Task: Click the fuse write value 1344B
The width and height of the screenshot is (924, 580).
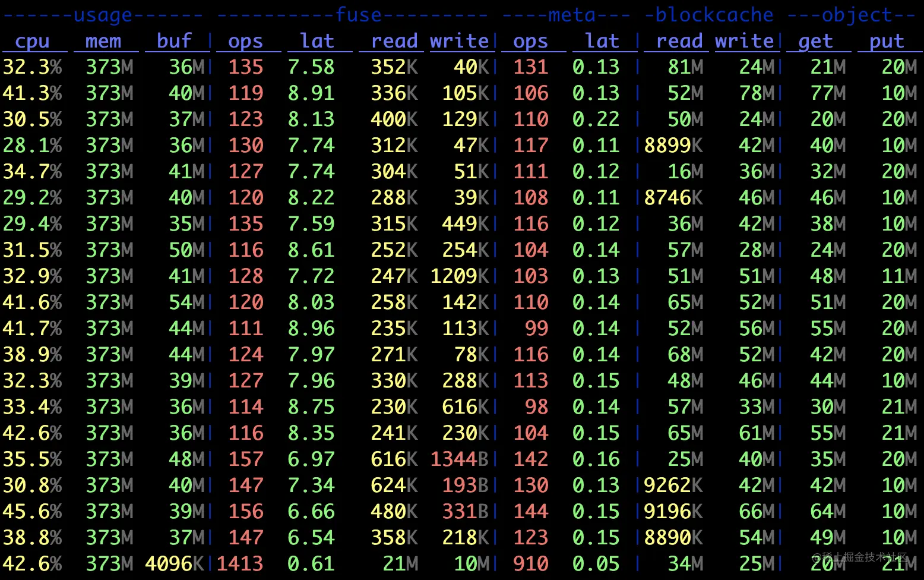Action: (x=460, y=459)
